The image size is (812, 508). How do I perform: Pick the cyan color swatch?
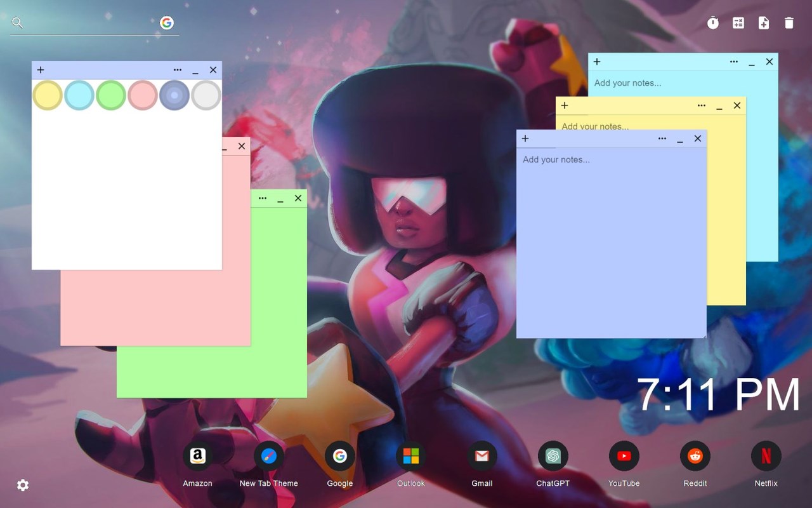[x=79, y=95]
